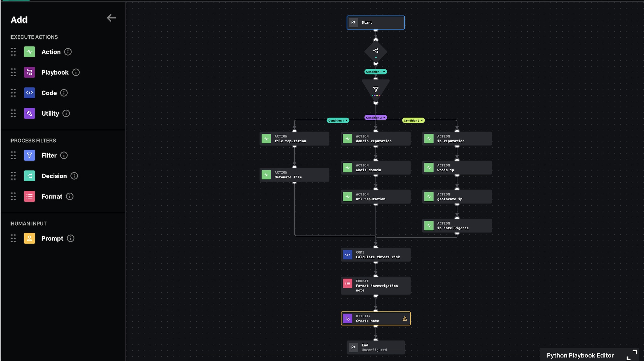Collapse the Add panel with back arrow
644x361 pixels.
click(x=111, y=18)
